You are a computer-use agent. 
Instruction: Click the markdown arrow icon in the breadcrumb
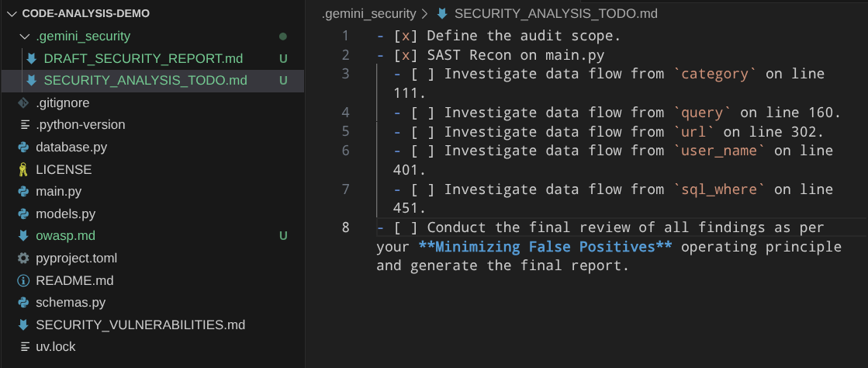click(442, 13)
